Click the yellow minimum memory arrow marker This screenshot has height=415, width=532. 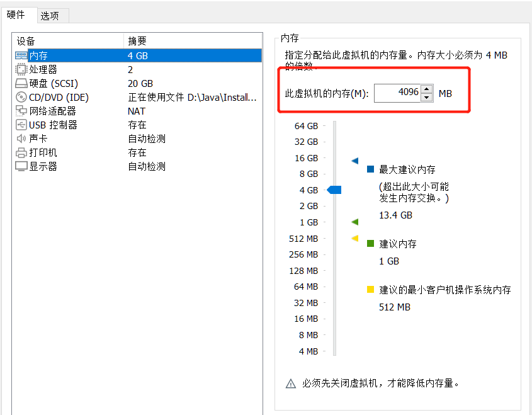[355, 238]
